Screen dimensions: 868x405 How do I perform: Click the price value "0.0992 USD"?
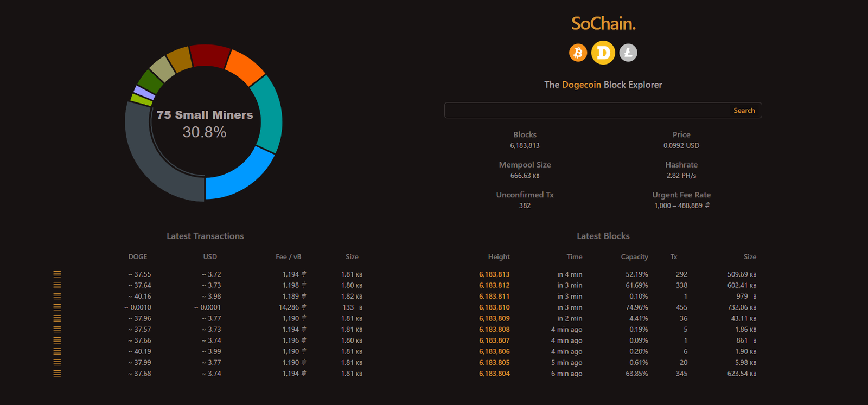(681, 145)
